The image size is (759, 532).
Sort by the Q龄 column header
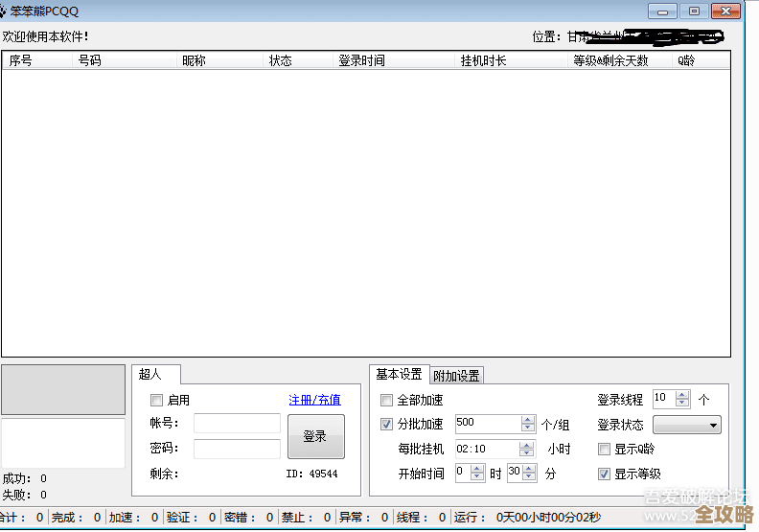point(701,60)
